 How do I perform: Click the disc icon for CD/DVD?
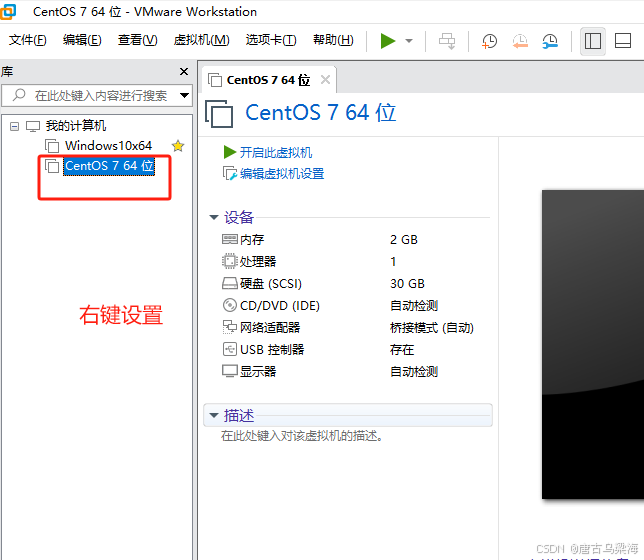[230, 305]
